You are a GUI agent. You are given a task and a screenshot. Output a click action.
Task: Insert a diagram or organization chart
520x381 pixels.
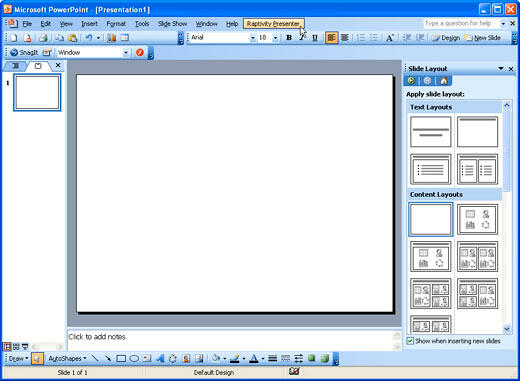click(173, 359)
